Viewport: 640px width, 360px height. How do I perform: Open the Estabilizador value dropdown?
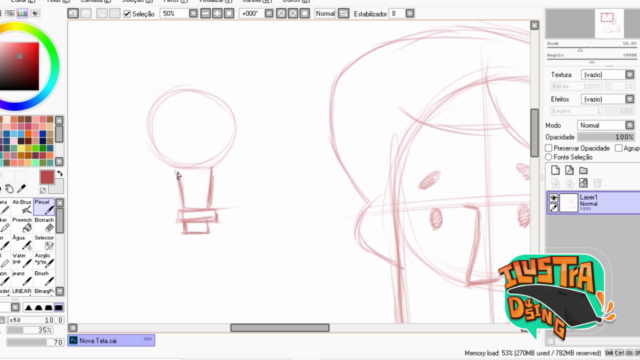pos(409,13)
